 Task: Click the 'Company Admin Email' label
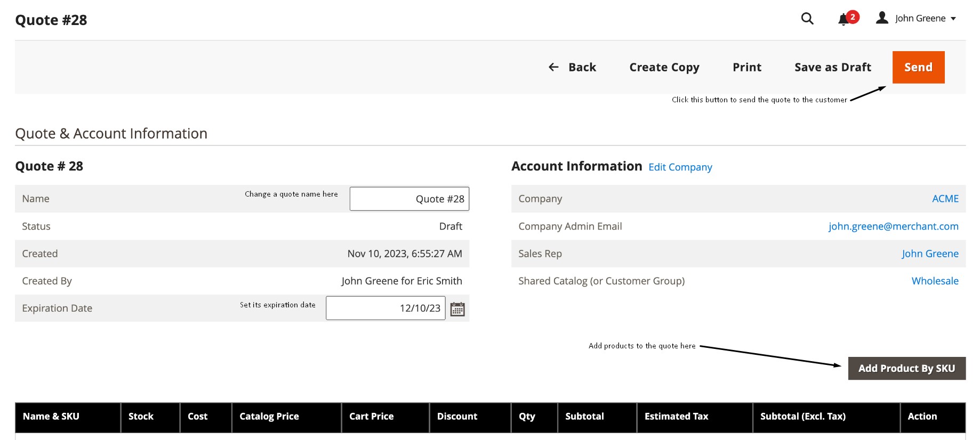(570, 226)
